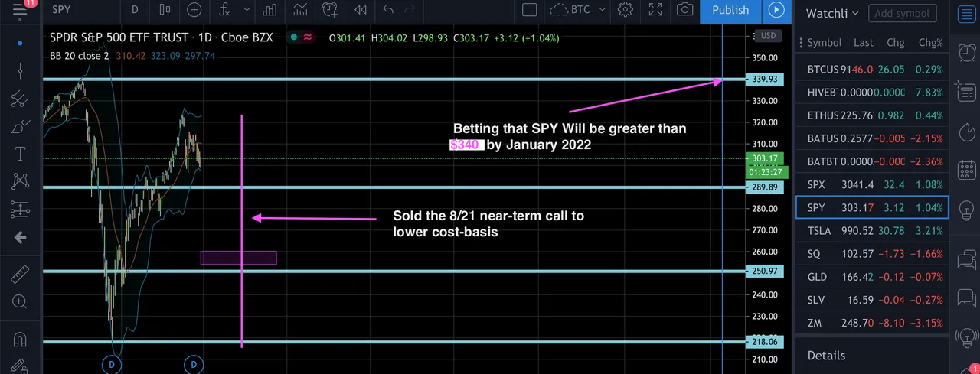
Task: Open the financials bar chart icon
Action: click(x=269, y=10)
